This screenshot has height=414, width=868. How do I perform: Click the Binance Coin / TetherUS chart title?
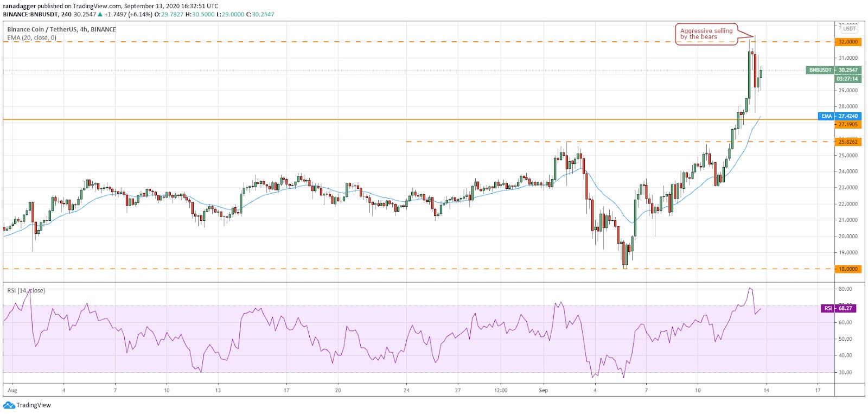click(61, 29)
